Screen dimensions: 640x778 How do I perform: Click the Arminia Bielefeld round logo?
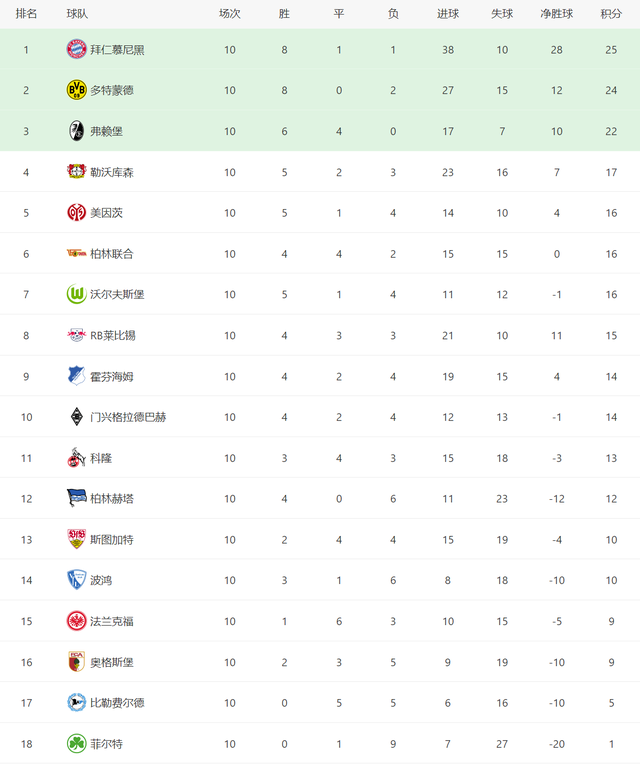[x=76, y=703]
